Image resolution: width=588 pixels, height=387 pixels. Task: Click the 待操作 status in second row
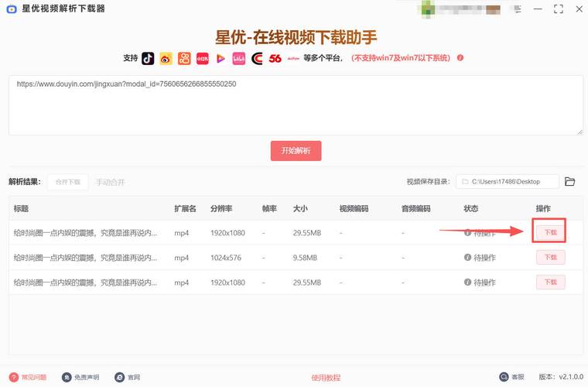(x=485, y=258)
